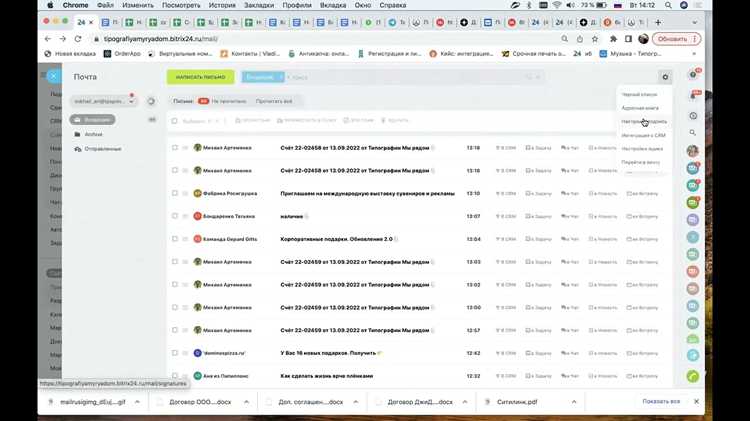Viewport: 750px width, 421px height.
Task: Save the 13:10 Фабрика Росигрушка email to CRM
Action: [506, 194]
